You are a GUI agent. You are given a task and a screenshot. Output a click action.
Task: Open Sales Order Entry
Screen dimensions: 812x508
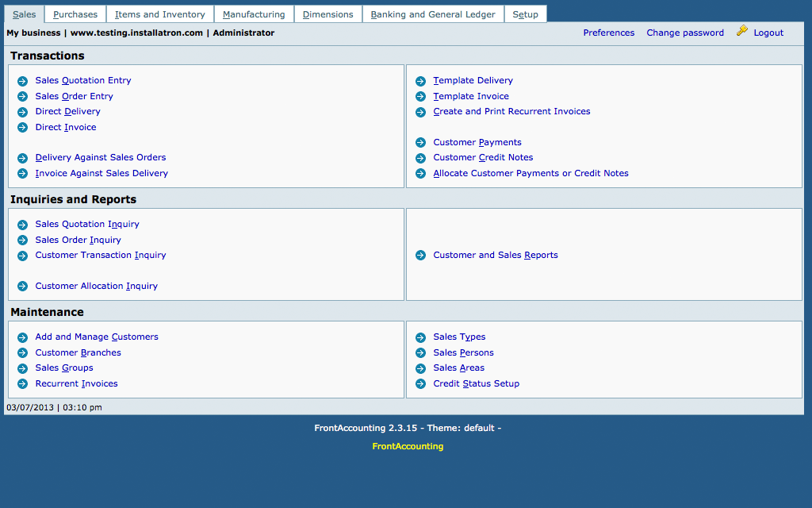[x=74, y=96]
